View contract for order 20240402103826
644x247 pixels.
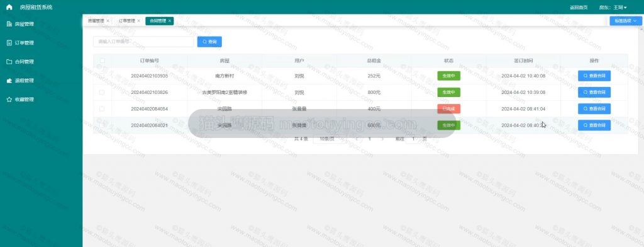click(x=594, y=92)
